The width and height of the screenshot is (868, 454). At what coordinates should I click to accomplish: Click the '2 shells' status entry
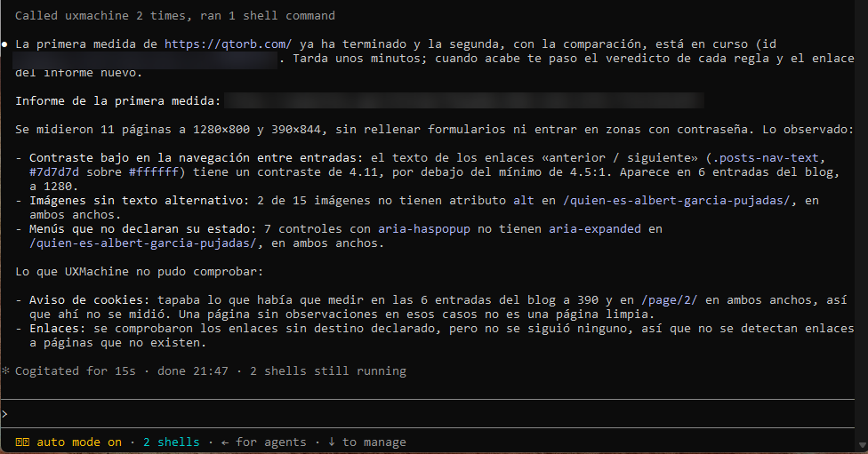click(x=171, y=442)
